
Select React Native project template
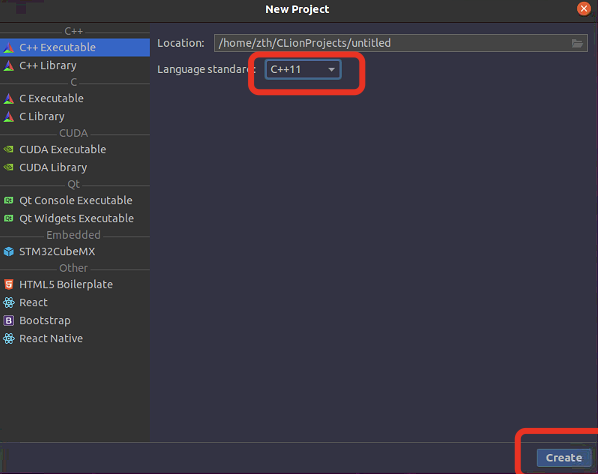[75, 338]
